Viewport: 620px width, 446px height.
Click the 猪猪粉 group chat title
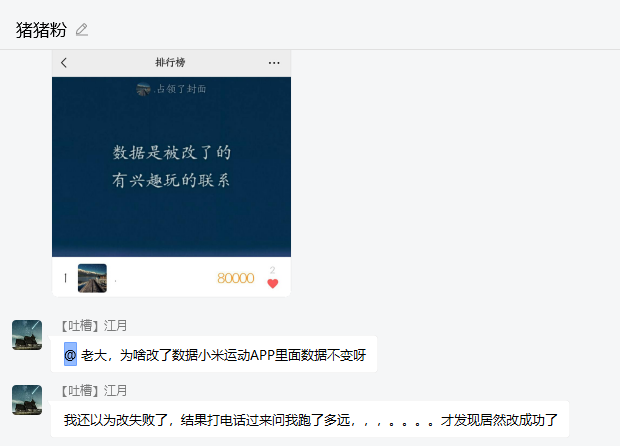pos(41,30)
